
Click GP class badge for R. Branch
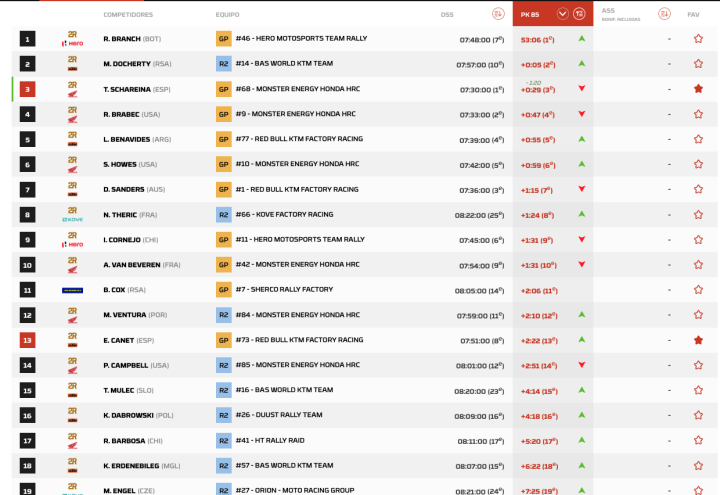[224, 39]
